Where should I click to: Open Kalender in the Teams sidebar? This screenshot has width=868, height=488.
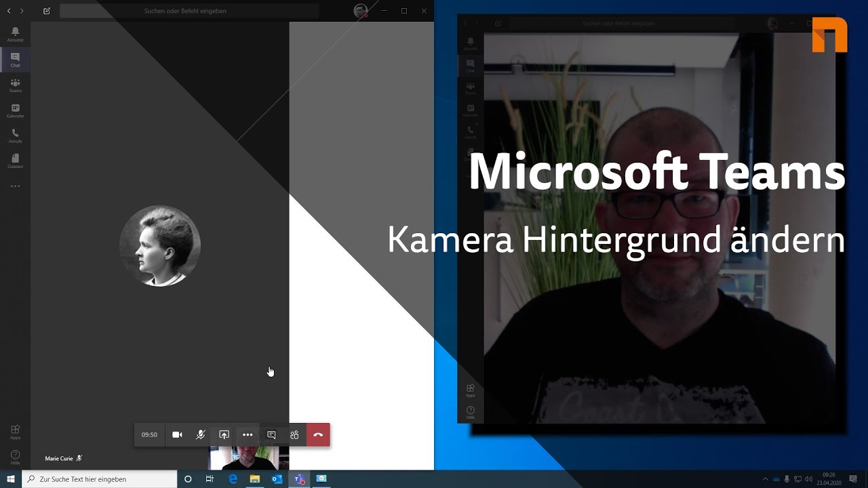point(15,110)
